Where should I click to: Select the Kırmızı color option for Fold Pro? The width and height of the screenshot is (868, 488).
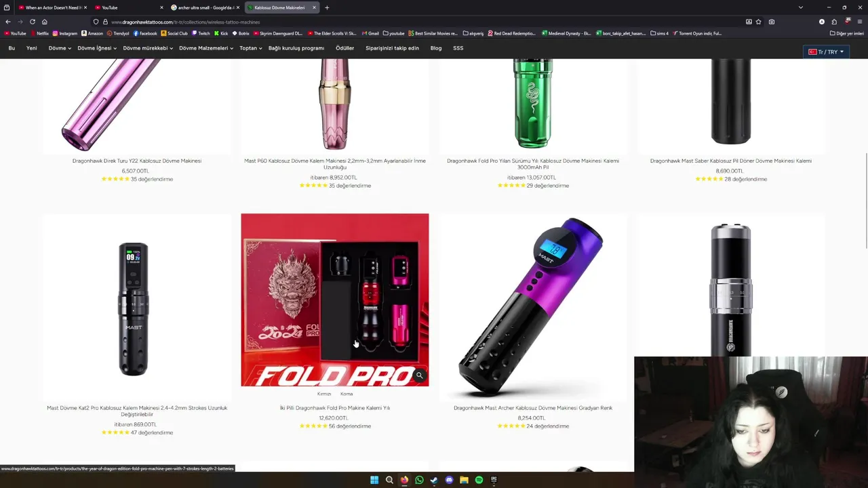click(324, 394)
